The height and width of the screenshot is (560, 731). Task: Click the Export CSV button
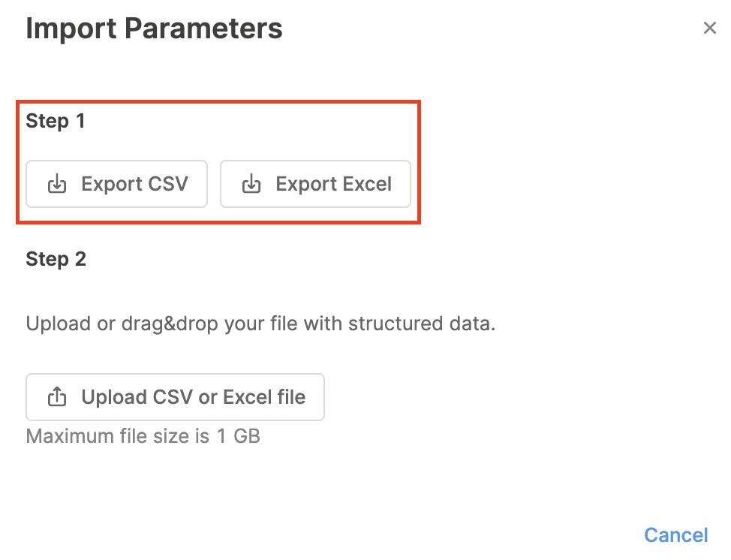pyautogui.click(x=116, y=183)
